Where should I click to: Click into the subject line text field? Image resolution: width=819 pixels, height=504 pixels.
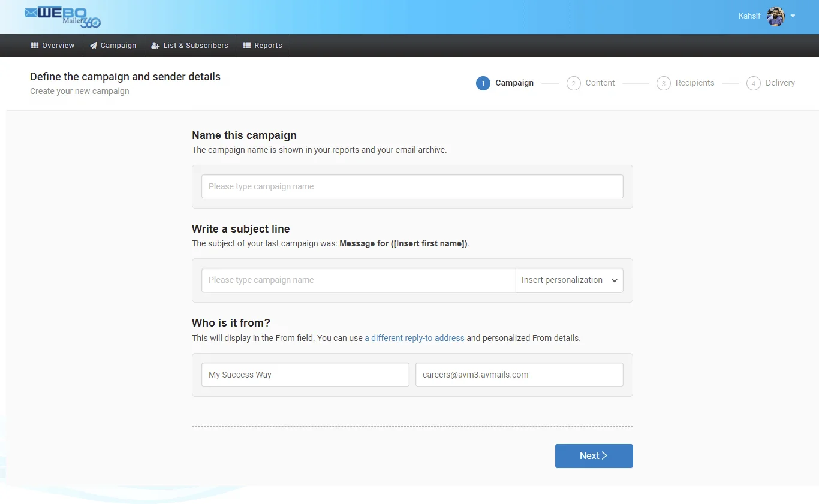click(x=359, y=280)
